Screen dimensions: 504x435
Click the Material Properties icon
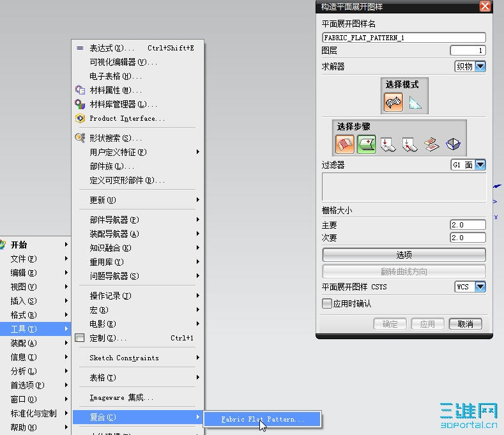[80, 90]
